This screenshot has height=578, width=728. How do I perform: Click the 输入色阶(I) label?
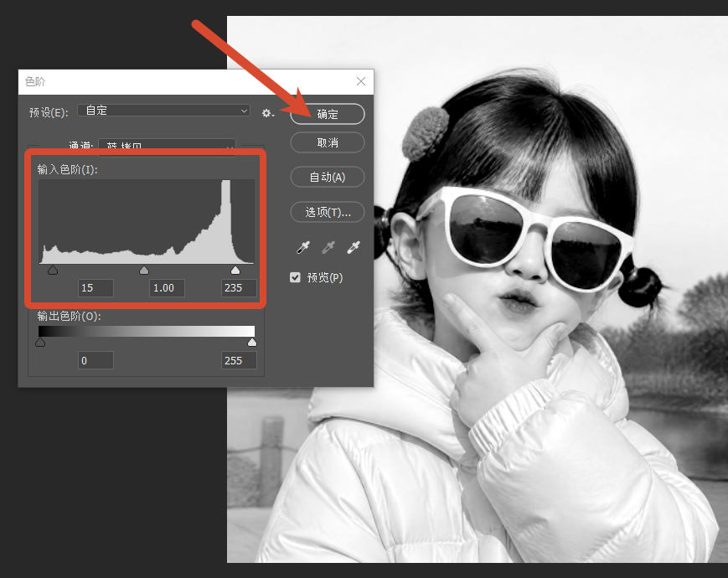[x=67, y=169]
